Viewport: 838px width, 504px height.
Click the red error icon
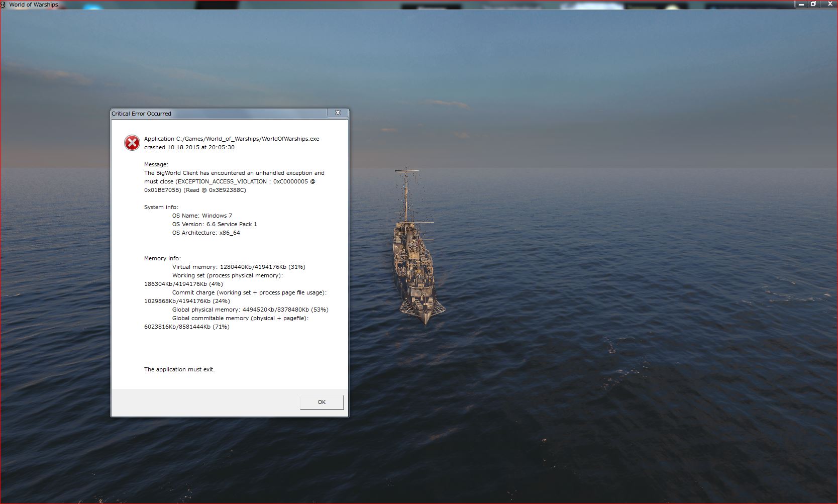132,143
